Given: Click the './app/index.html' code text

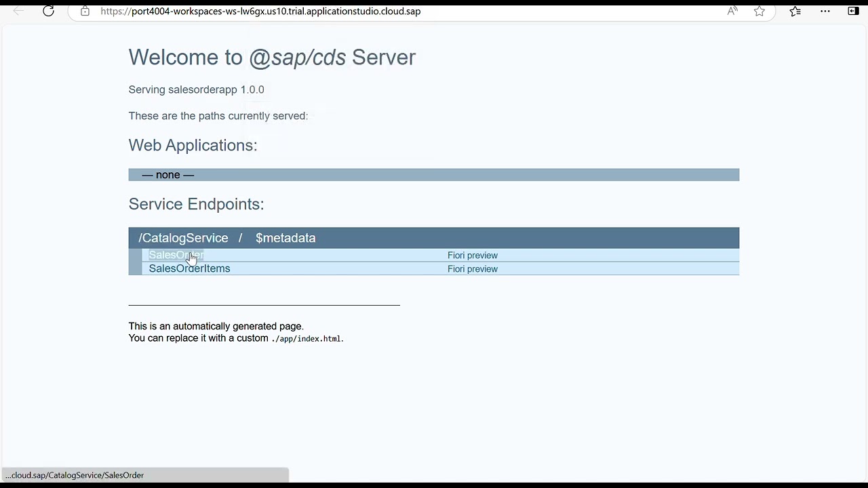Looking at the screenshot, I should click(306, 339).
